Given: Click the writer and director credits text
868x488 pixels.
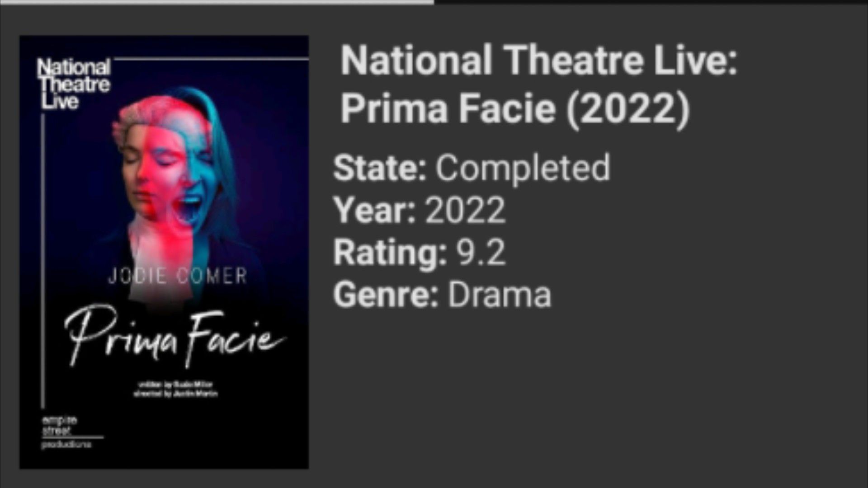Looking at the screenshot, I should pos(176,389).
